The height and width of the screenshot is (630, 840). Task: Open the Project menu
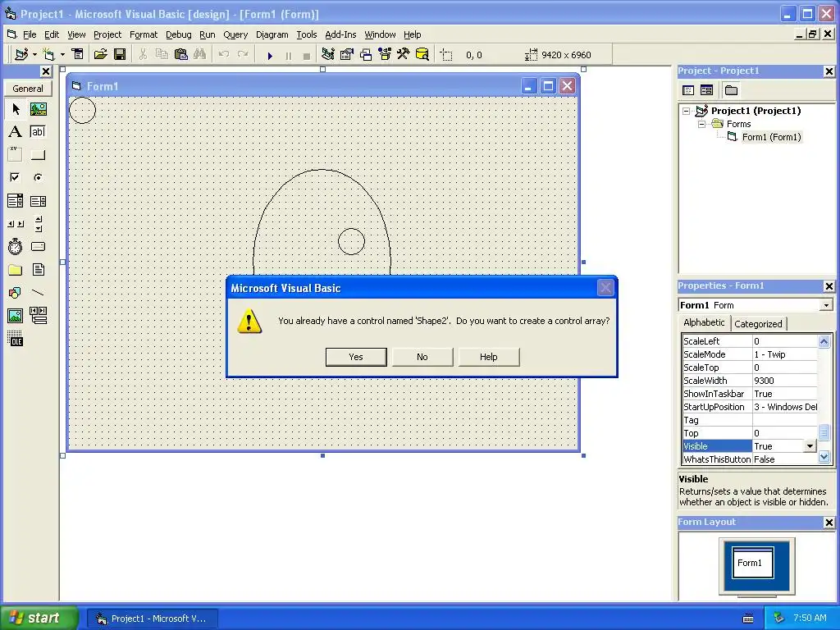pyautogui.click(x=107, y=34)
